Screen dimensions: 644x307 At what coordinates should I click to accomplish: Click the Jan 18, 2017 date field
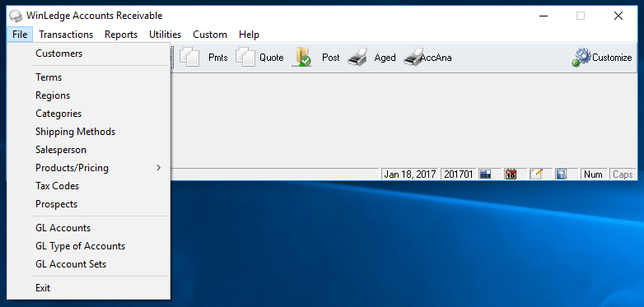click(409, 174)
